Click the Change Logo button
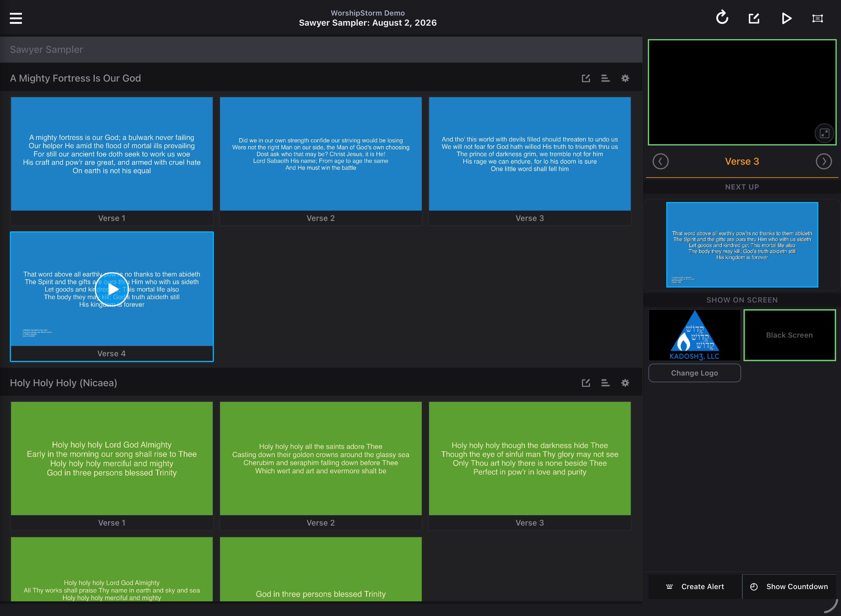The image size is (841, 616). pyautogui.click(x=694, y=373)
